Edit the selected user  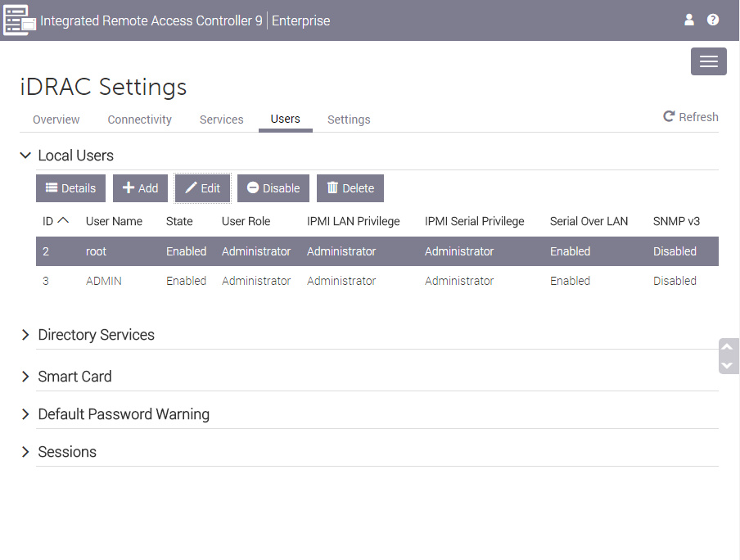[202, 188]
